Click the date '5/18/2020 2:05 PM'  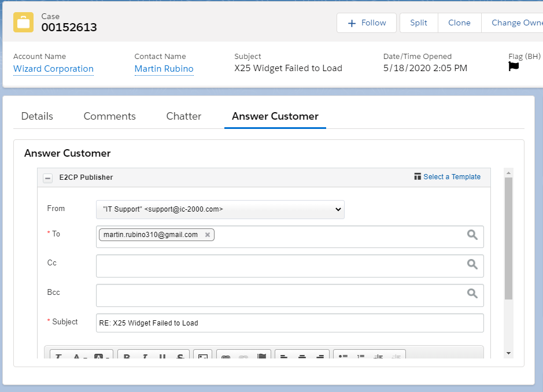(x=425, y=68)
